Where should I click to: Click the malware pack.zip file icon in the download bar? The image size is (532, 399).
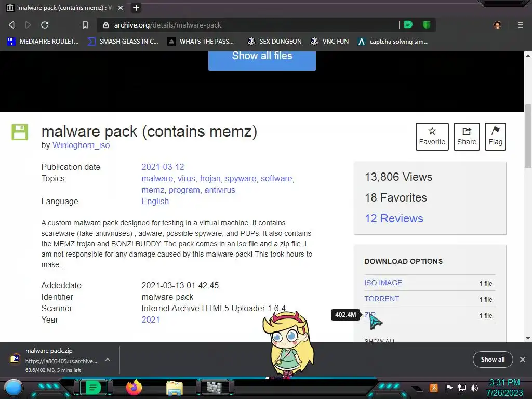coord(15,358)
